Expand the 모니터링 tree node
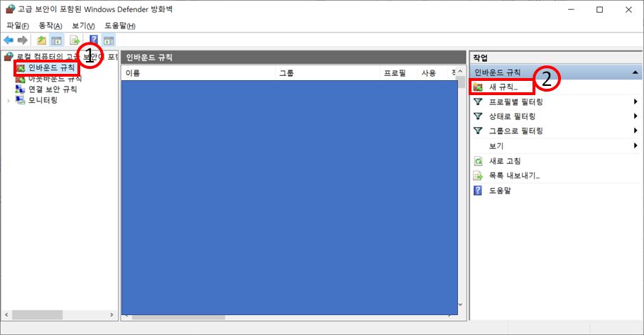The image size is (644, 335). tap(9, 101)
